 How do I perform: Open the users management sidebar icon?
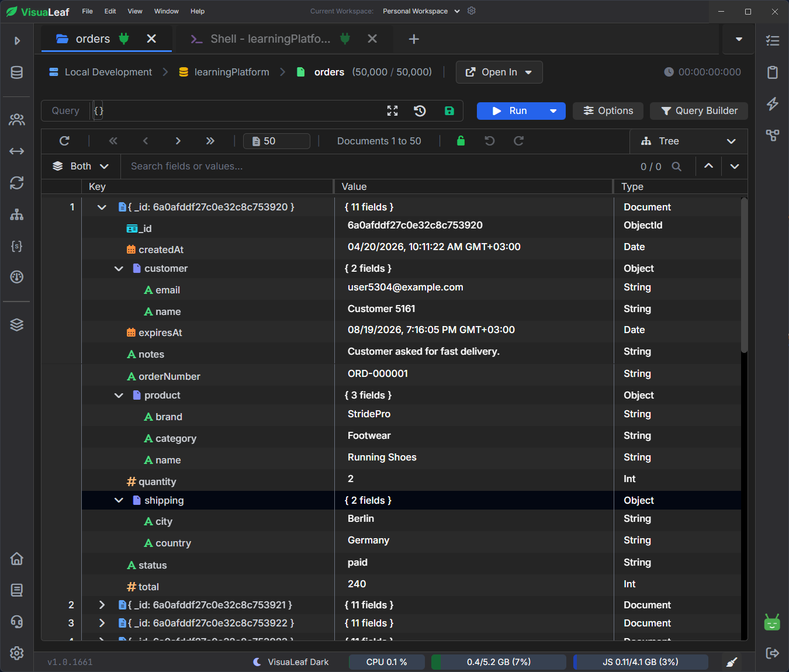click(x=17, y=120)
